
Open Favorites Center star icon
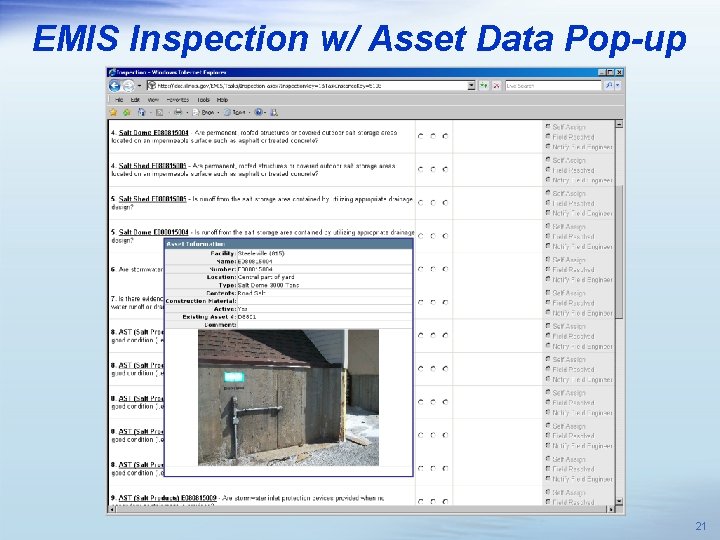click(113, 112)
